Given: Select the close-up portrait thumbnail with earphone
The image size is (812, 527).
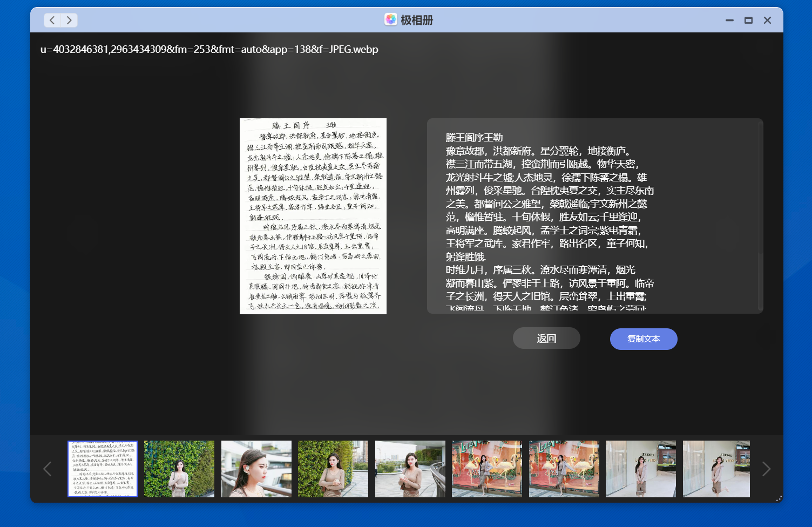Looking at the screenshot, I should tap(256, 469).
